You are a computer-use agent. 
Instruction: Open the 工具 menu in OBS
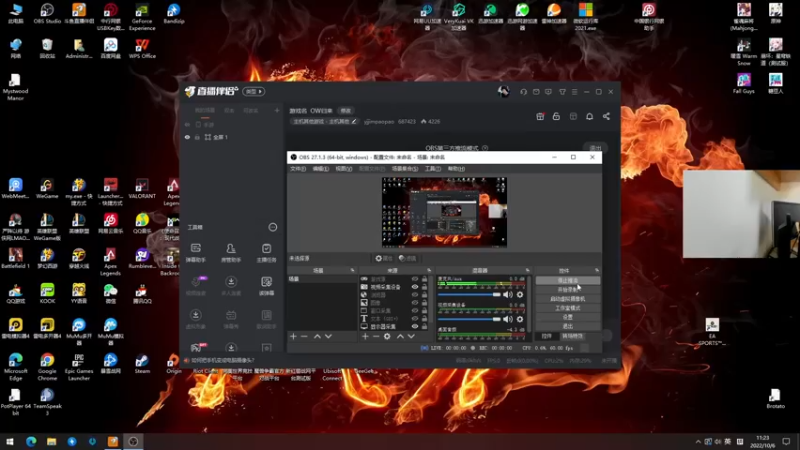(432, 169)
